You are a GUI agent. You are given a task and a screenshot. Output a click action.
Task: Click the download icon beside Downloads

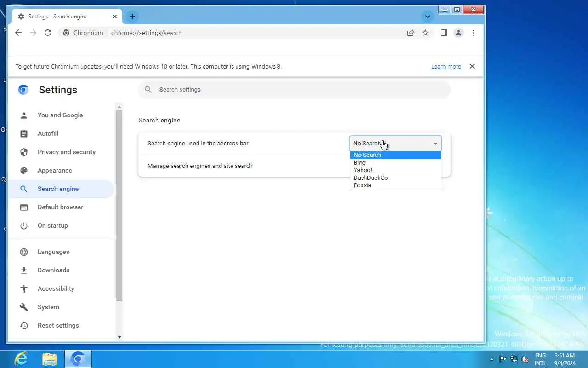pyautogui.click(x=24, y=270)
